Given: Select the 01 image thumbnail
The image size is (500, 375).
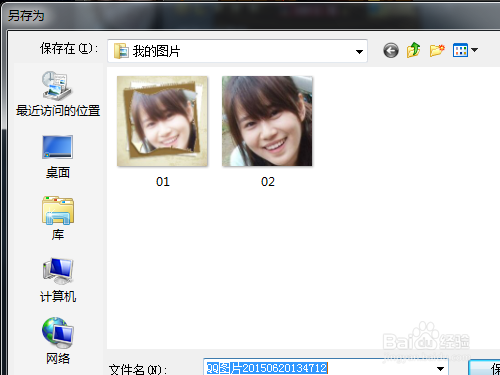Looking at the screenshot, I should [162, 121].
